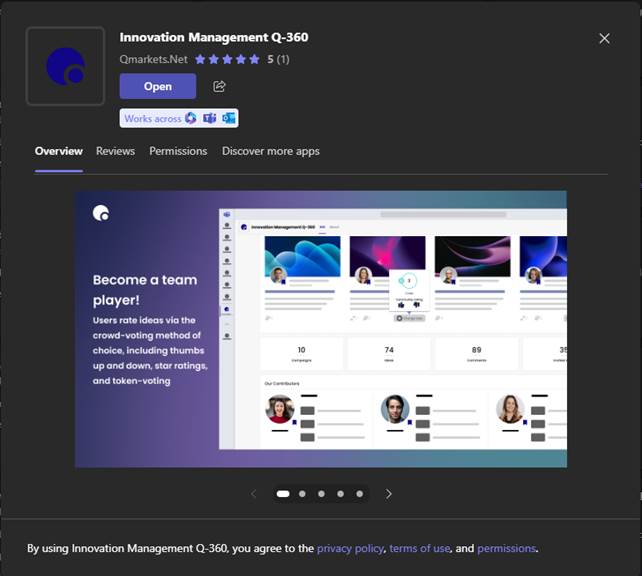Screen dimensions: 642x576
Task: Click the Innovation Management Q-360 title
Action: coord(214,37)
